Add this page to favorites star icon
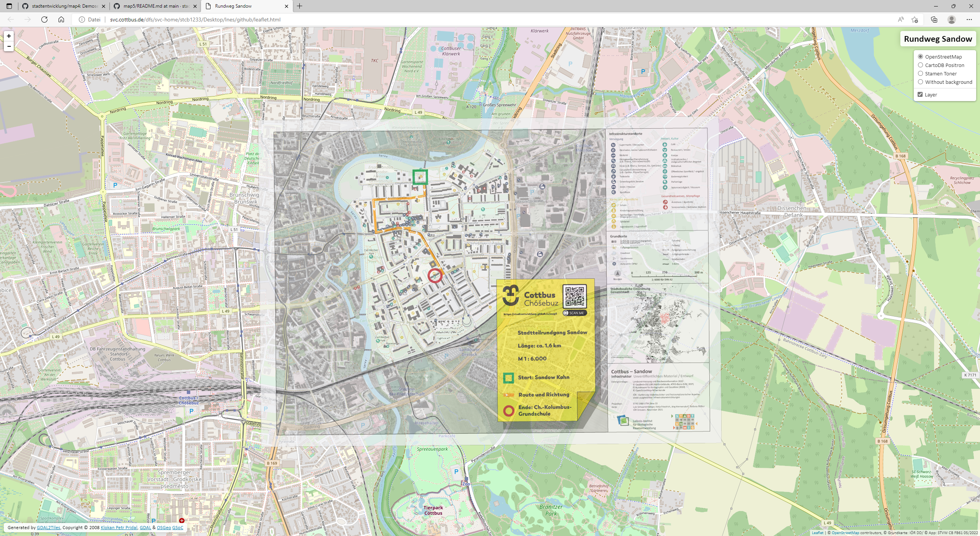The height and width of the screenshot is (536, 980). (915, 20)
